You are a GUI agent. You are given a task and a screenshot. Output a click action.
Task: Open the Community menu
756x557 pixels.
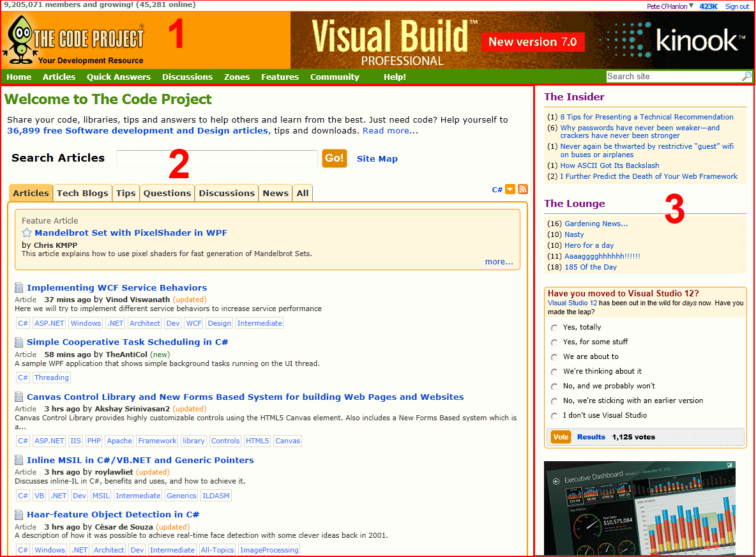coord(335,77)
